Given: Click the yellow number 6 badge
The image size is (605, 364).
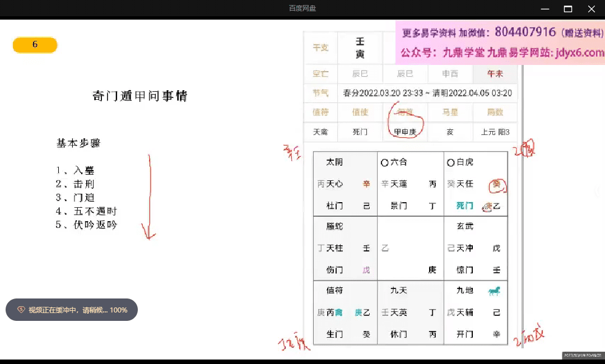Looking at the screenshot, I should (35, 44).
